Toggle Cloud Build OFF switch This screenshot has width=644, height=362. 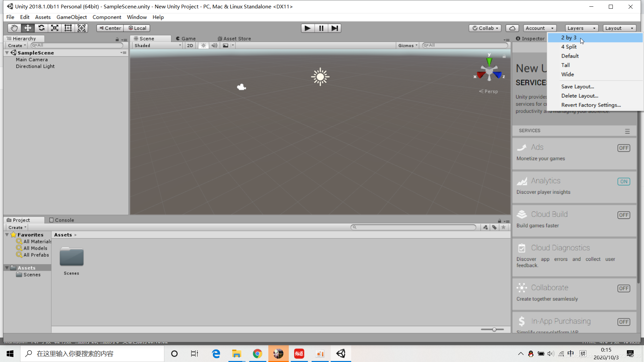(x=624, y=215)
